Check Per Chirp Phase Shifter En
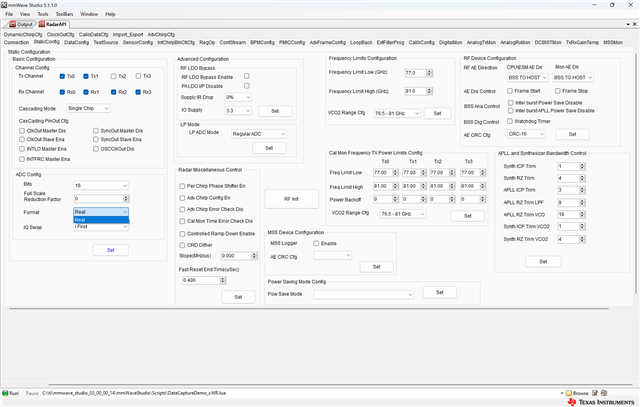640x407 pixels. (x=182, y=186)
